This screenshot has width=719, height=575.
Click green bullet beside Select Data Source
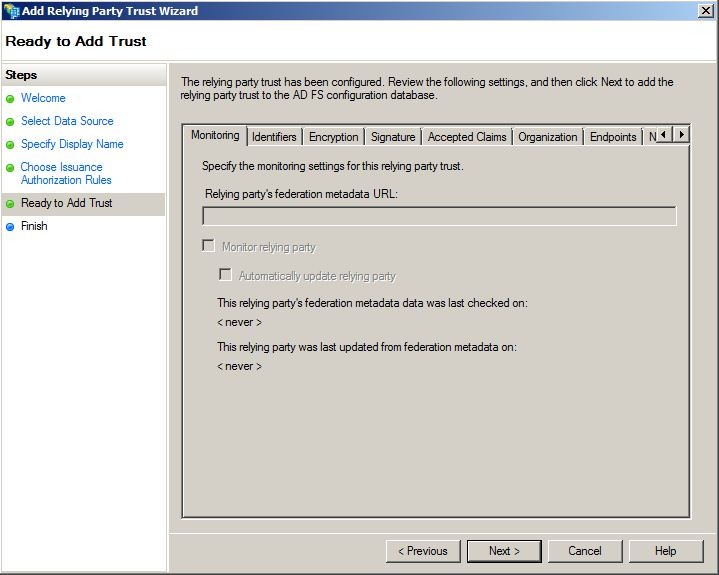tap(10, 122)
